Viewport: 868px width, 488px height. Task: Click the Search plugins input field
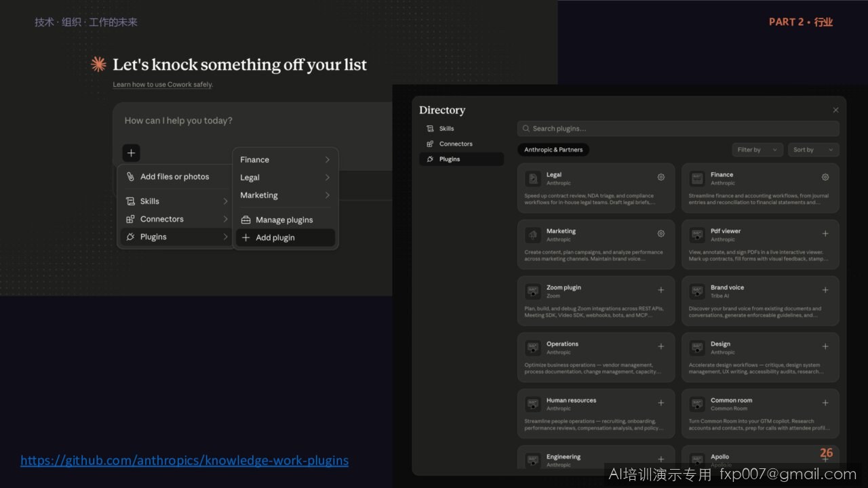click(678, 129)
